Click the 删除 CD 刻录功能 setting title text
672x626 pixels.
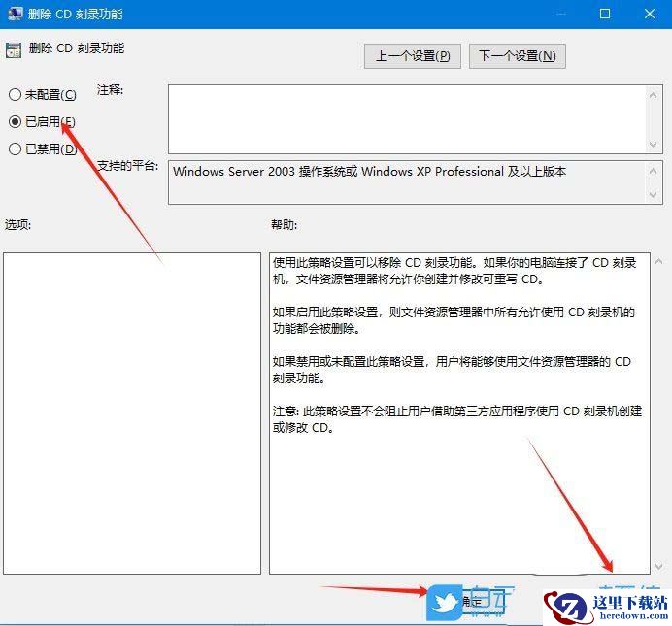pos(77,48)
